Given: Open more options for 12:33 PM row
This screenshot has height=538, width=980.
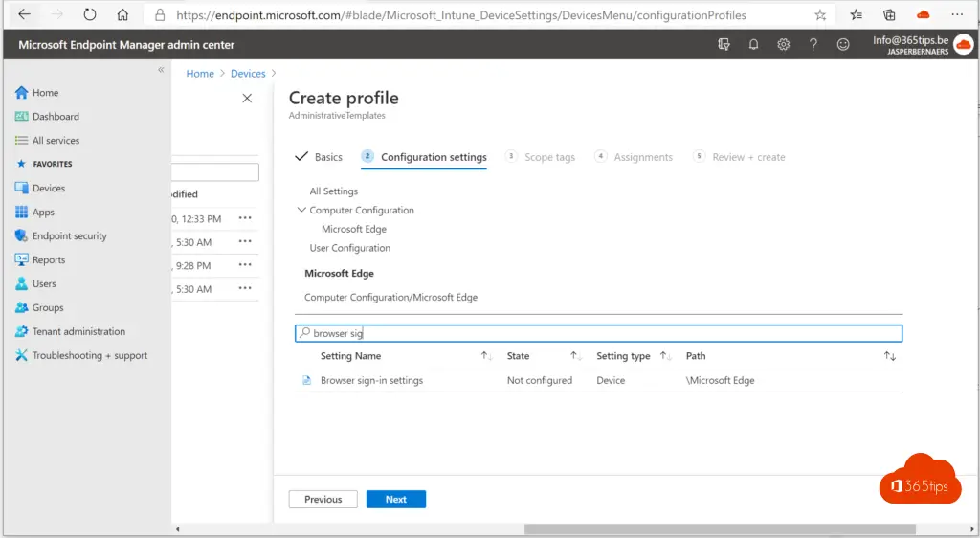Looking at the screenshot, I should pos(245,218).
